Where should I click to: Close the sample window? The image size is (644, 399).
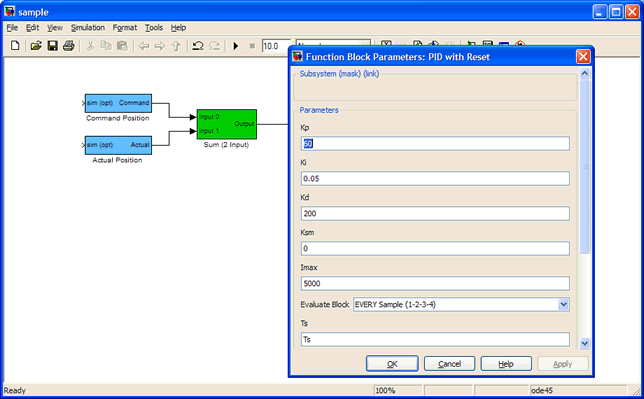(632, 12)
